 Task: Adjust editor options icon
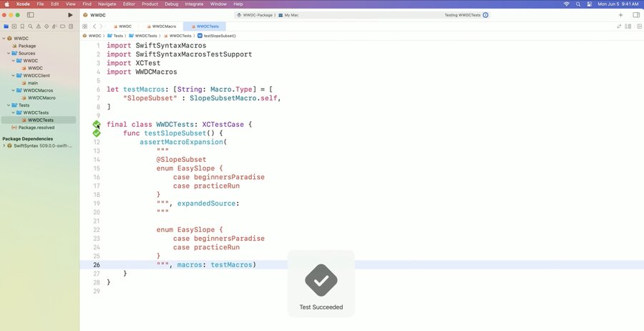(x=628, y=27)
